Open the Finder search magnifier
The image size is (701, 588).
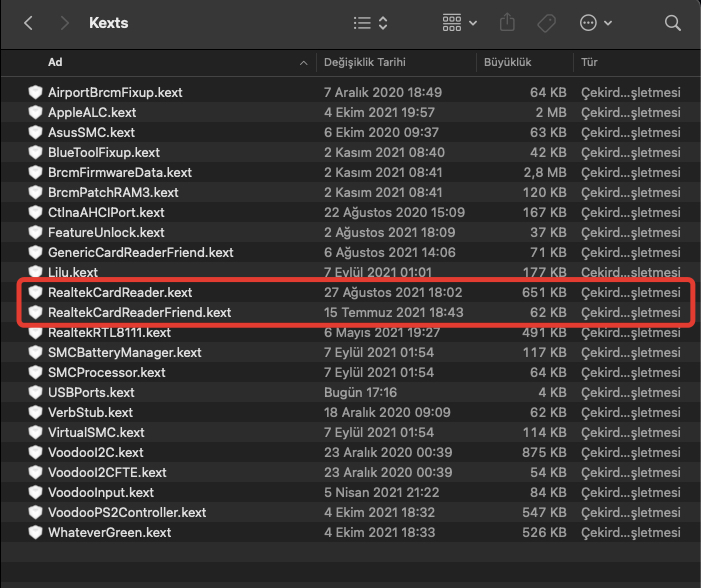pyautogui.click(x=673, y=22)
